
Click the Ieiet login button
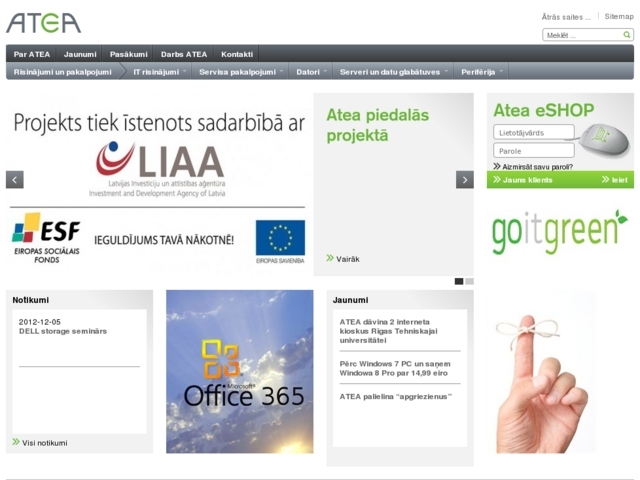pyautogui.click(x=615, y=180)
